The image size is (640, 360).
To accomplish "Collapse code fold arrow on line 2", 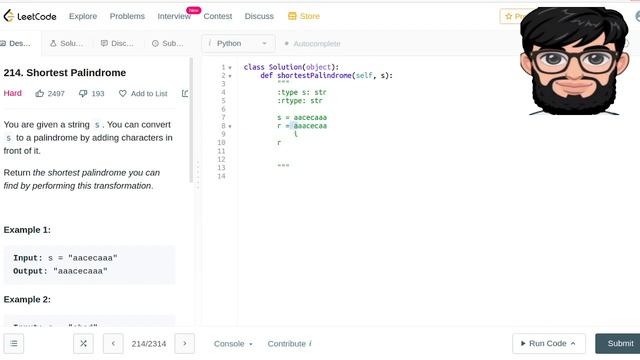I will coord(230,76).
